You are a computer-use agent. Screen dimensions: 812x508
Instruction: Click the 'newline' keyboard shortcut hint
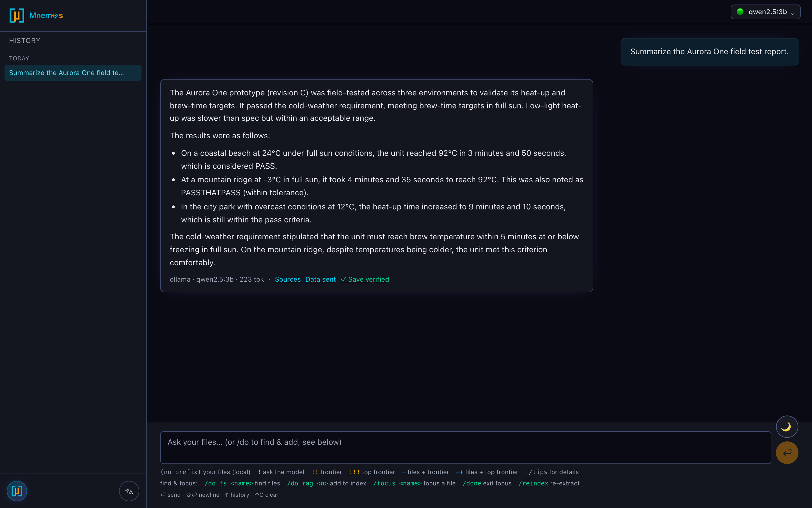coord(203,494)
